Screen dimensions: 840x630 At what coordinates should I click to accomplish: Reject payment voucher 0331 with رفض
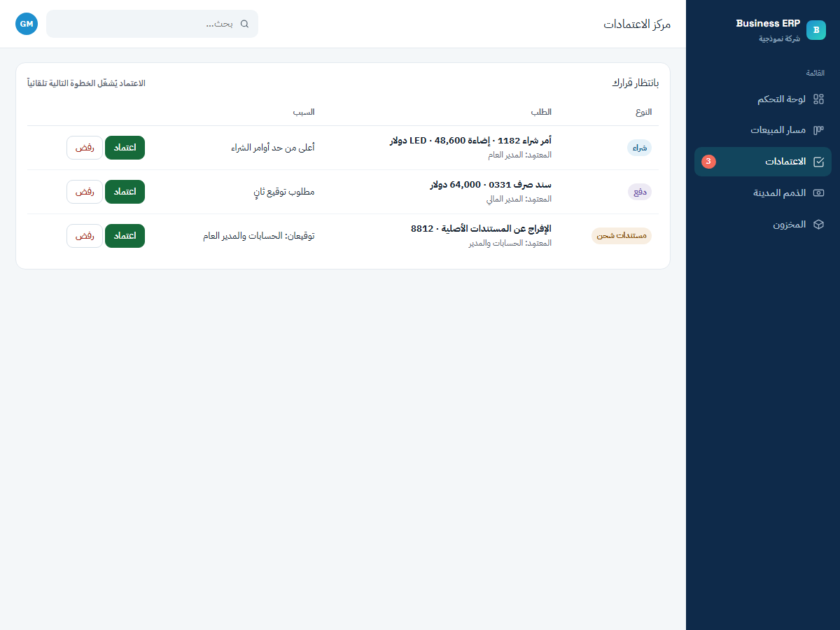(85, 192)
